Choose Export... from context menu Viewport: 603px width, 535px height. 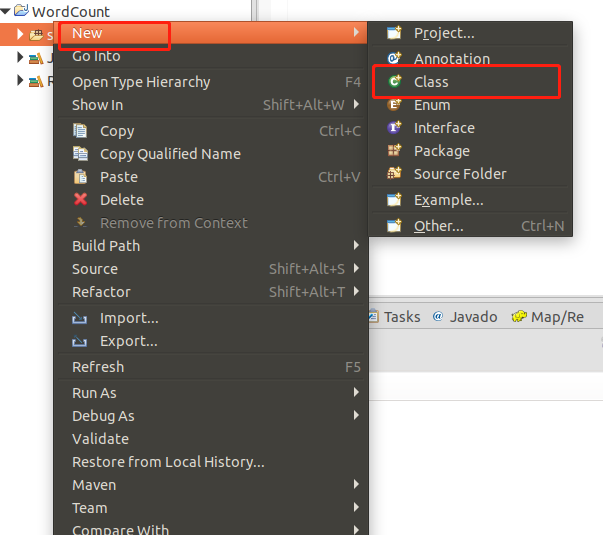point(211,341)
